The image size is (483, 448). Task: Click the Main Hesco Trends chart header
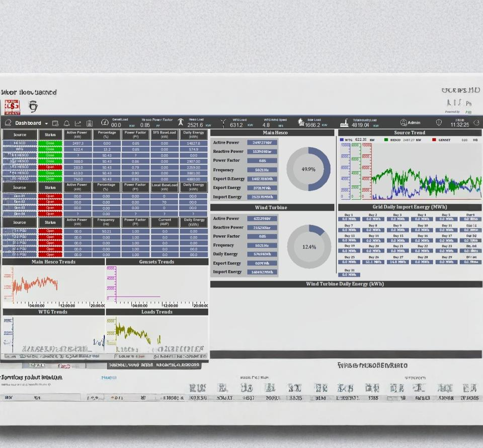pyautogui.click(x=53, y=262)
